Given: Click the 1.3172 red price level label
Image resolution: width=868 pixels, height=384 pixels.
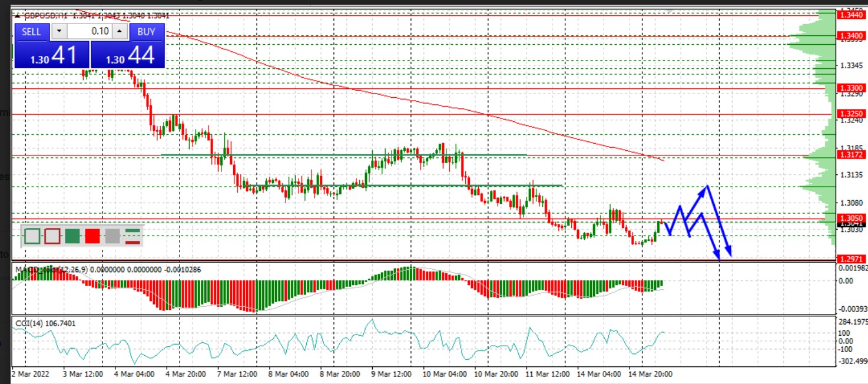Looking at the screenshot, I should (851, 154).
